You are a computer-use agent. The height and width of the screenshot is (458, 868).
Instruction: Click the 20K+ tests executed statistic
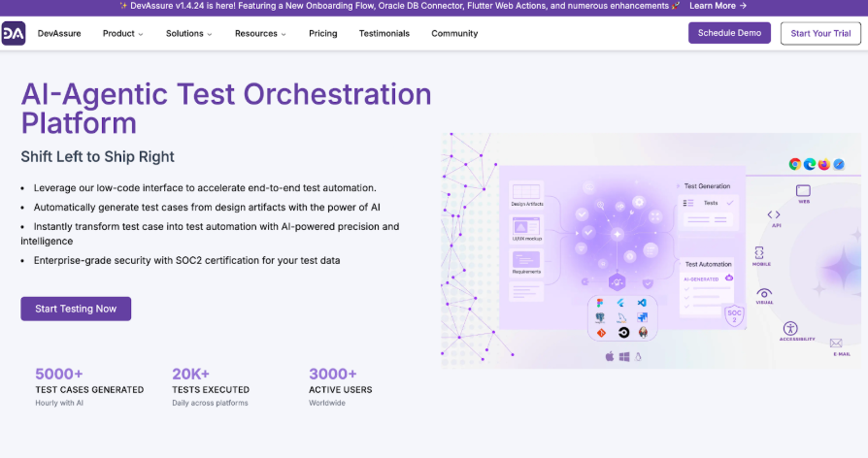click(211, 387)
